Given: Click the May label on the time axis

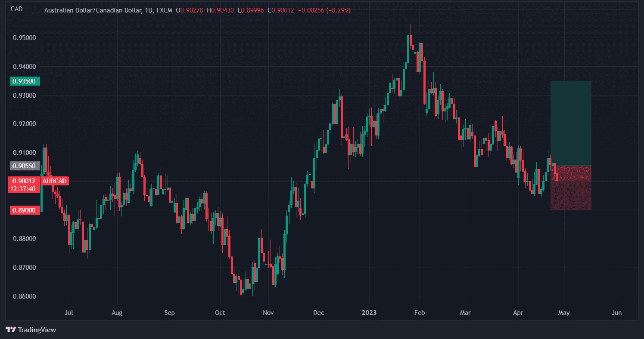Looking at the screenshot, I should click(x=564, y=313).
